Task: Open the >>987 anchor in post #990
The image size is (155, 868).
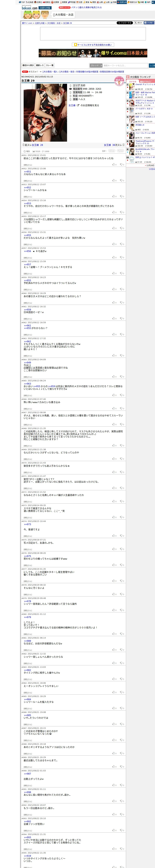Action: [x=27, y=774]
